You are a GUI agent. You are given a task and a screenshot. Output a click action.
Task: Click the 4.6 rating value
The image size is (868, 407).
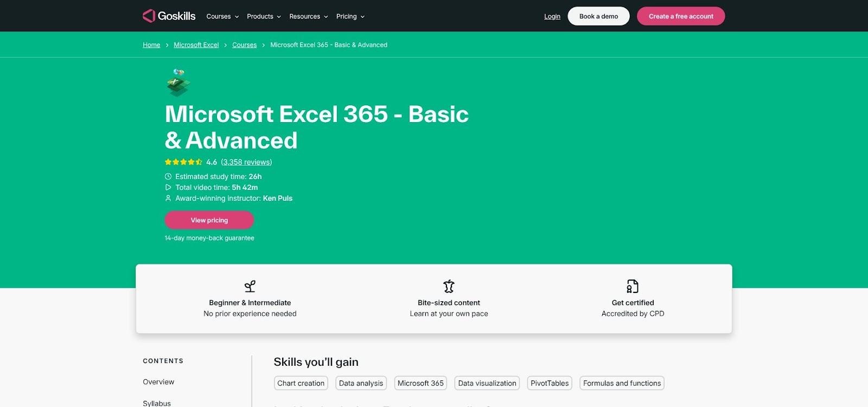pos(212,162)
